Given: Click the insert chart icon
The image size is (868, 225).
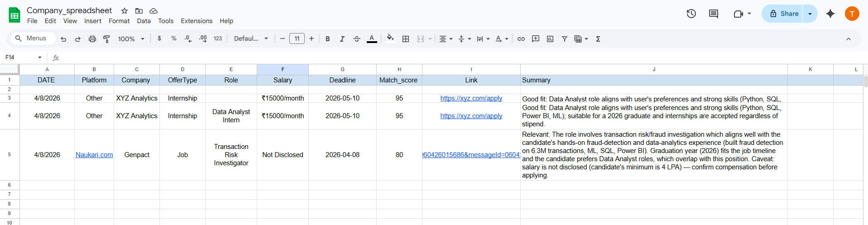Looking at the screenshot, I should point(550,39).
